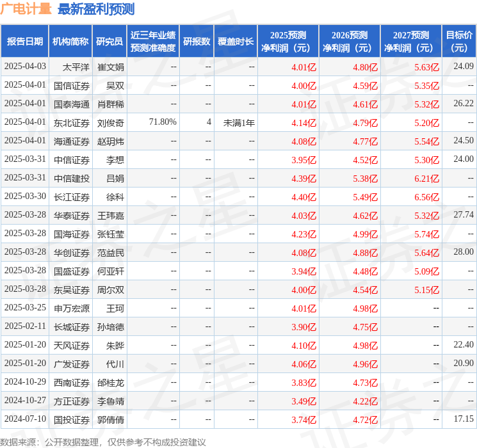Click the 3.49亿 2025 forecast value

[x=304, y=401]
